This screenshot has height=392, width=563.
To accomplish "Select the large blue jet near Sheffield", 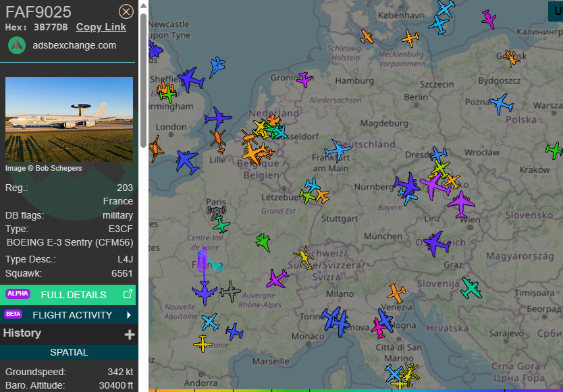I will [190, 80].
